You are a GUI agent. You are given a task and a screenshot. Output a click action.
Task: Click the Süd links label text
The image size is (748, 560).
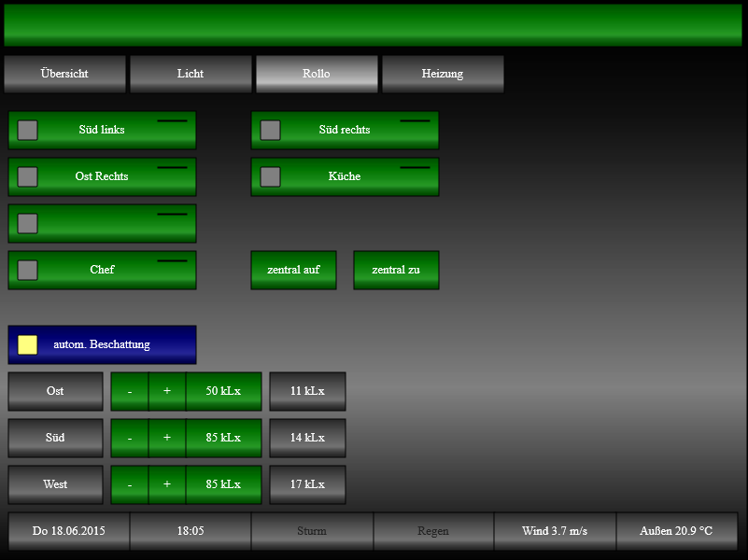click(x=102, y=130)
